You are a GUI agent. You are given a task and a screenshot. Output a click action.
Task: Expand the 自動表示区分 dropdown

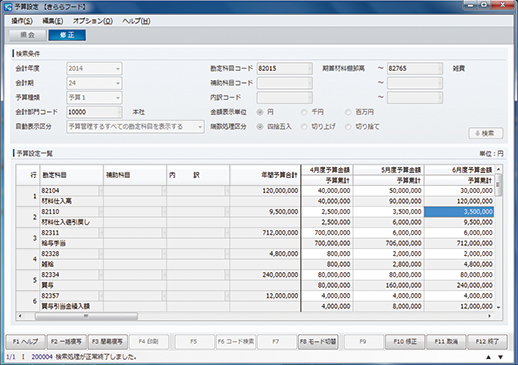click(x=135, y=127)
